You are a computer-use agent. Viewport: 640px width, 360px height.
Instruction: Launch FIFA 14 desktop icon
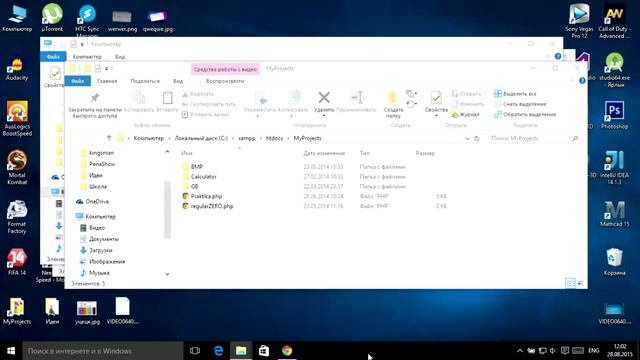click(17, 261)
